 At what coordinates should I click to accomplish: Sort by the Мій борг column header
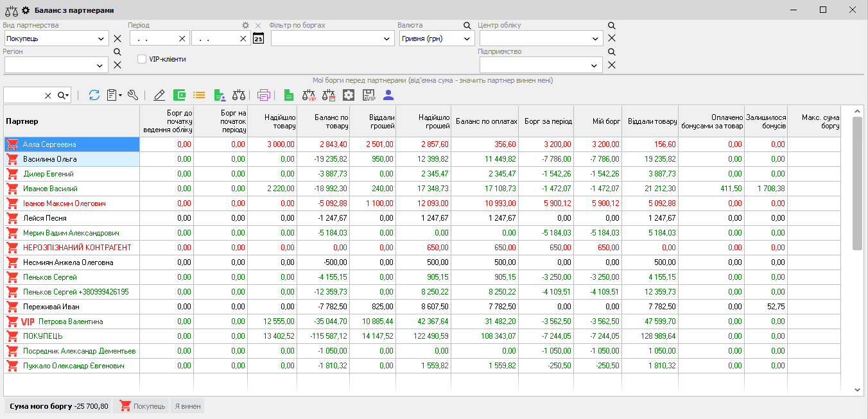[x=598, y=121]
